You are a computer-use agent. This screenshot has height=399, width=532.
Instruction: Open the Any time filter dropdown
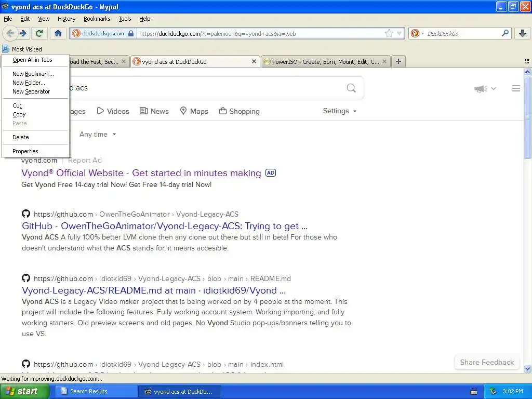click(x=98, y=135)
